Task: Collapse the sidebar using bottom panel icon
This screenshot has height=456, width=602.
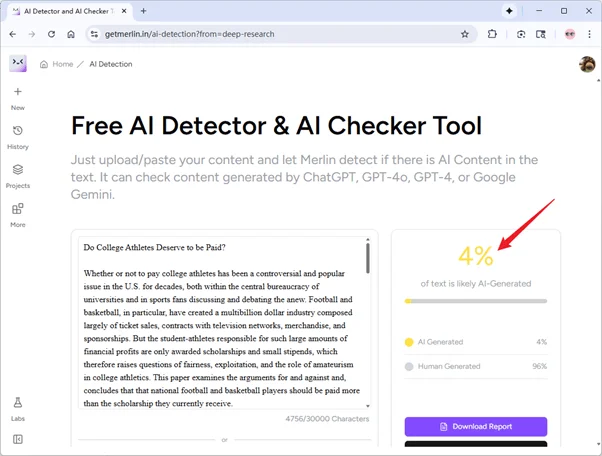Action: (18, 438)
